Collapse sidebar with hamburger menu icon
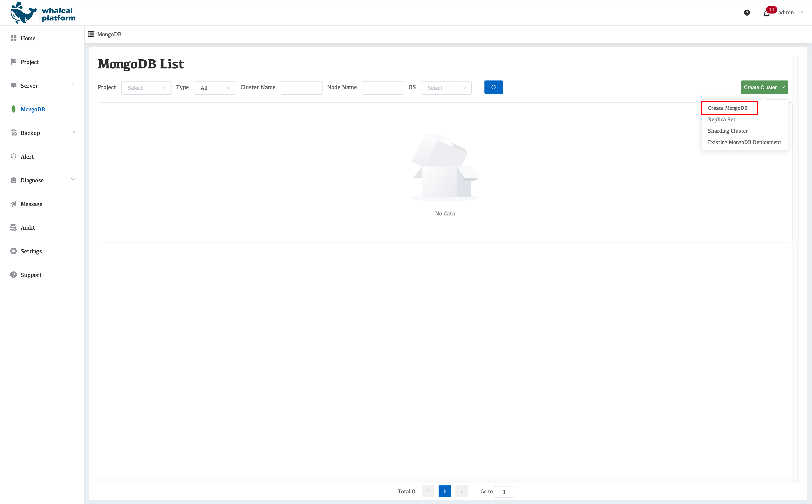Screen dimensions: 812x504 click(x=91, y=34)
